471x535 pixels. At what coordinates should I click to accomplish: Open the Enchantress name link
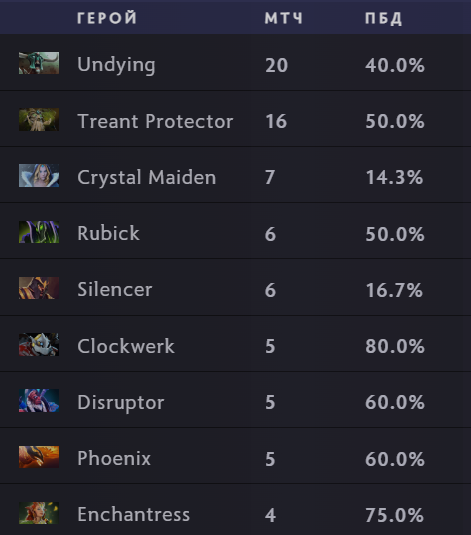pyautogui.click(x=133, y=515)
